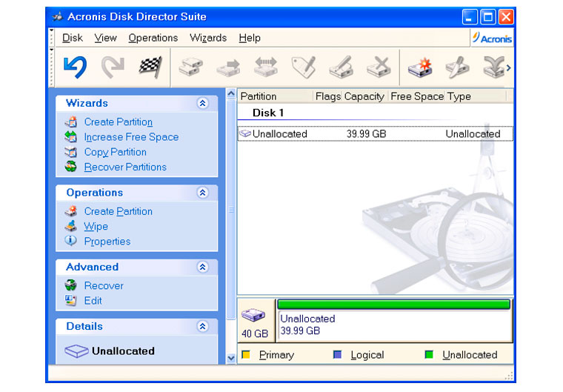Screen dimensions: 563x392
Task: Click the sidebar scroll down arrow
Action: (231, 358)
